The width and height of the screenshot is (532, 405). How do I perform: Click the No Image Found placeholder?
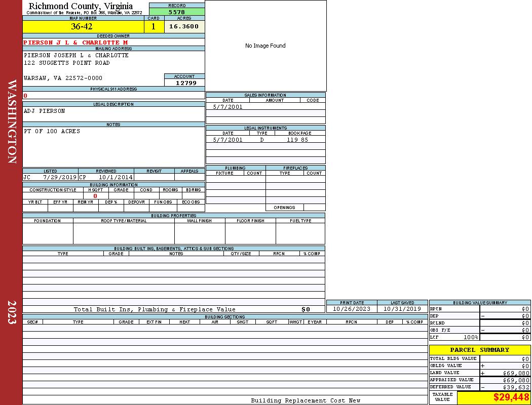(265, 46)
